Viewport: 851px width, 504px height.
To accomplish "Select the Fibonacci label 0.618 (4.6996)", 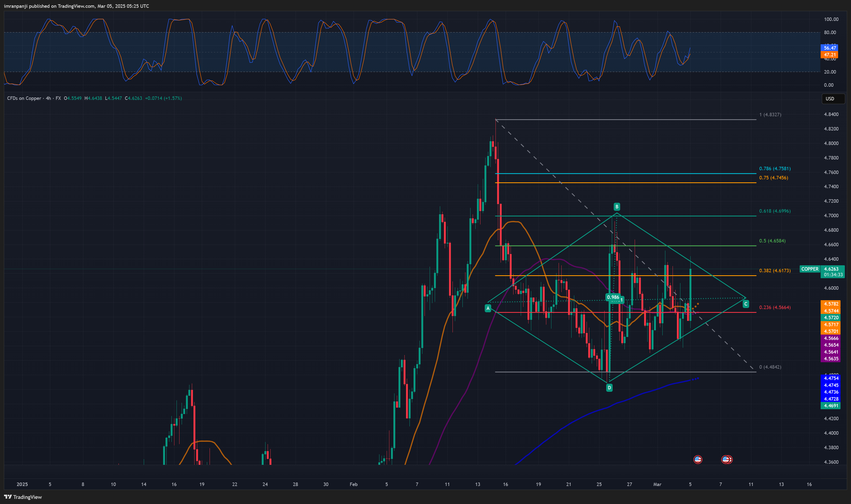I will pyautogui.click(x=775, y=211).
